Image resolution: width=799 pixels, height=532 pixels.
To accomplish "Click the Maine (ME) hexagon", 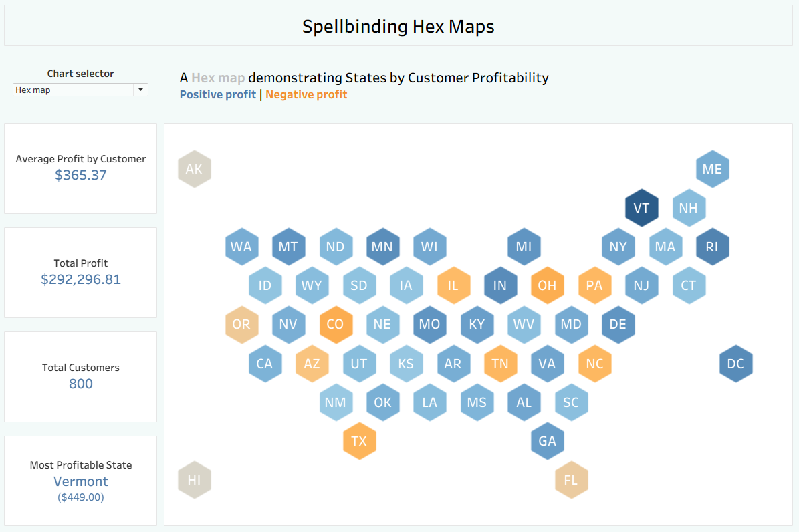I will pos(712,169).
